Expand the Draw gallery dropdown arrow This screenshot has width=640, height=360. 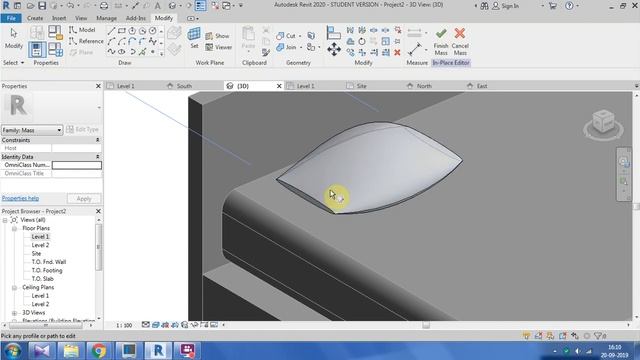click(x=162, y=53)
